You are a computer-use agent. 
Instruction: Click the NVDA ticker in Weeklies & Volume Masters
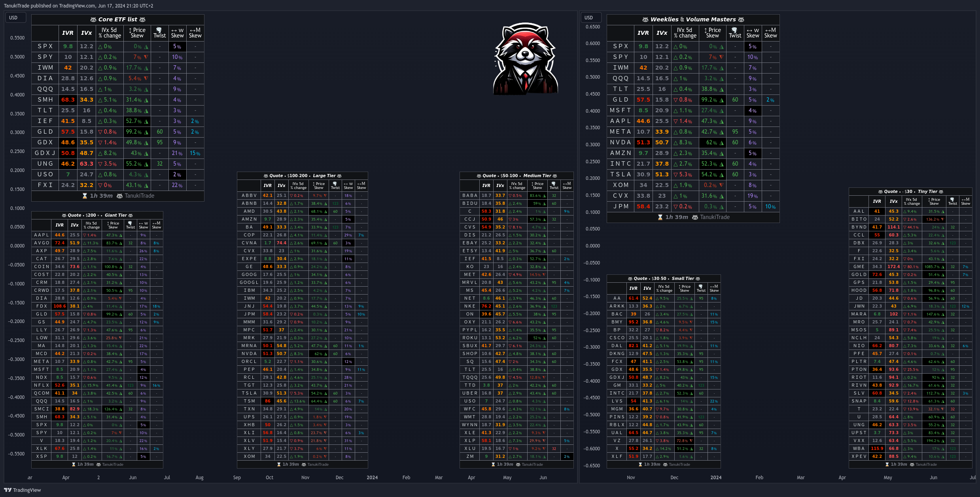[621, 142]
